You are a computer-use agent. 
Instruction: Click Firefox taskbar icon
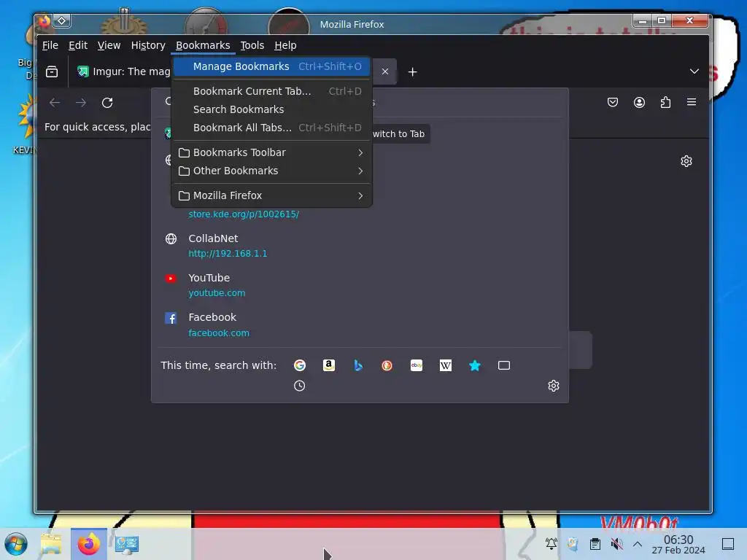[x=88, y=544]
